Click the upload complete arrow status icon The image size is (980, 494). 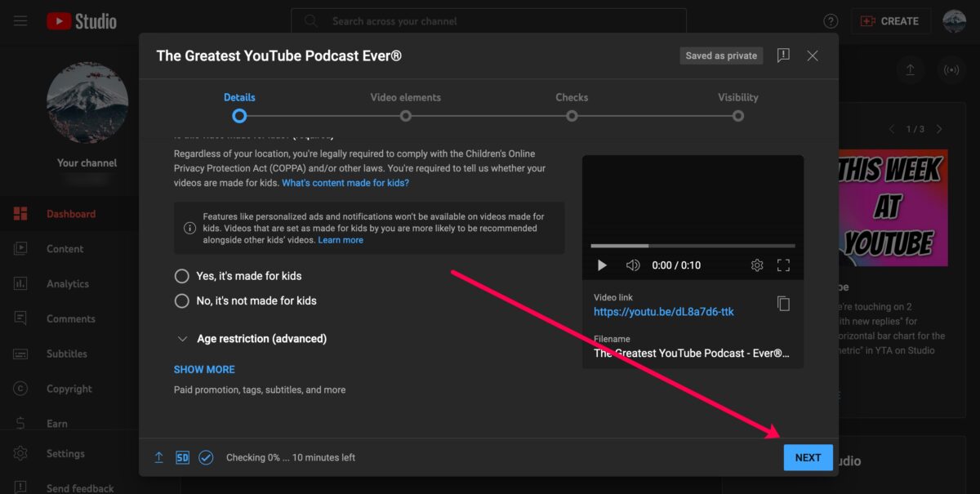click(159, 458)
